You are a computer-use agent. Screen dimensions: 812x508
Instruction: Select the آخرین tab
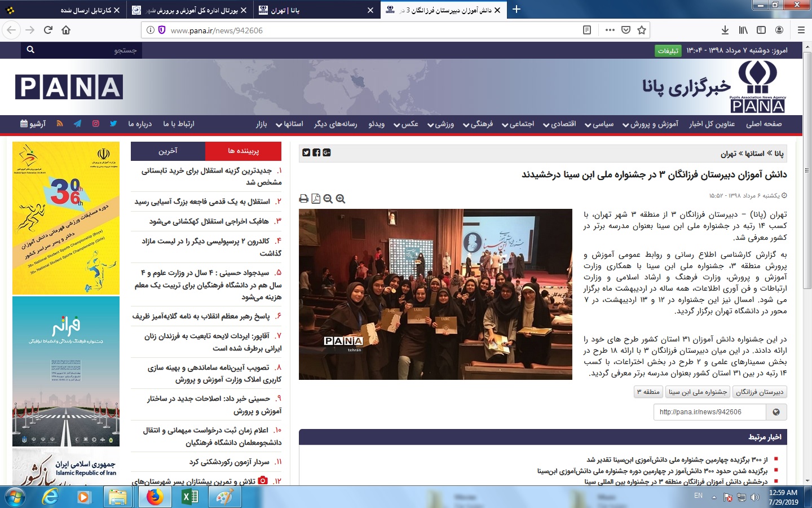[168, 151]
